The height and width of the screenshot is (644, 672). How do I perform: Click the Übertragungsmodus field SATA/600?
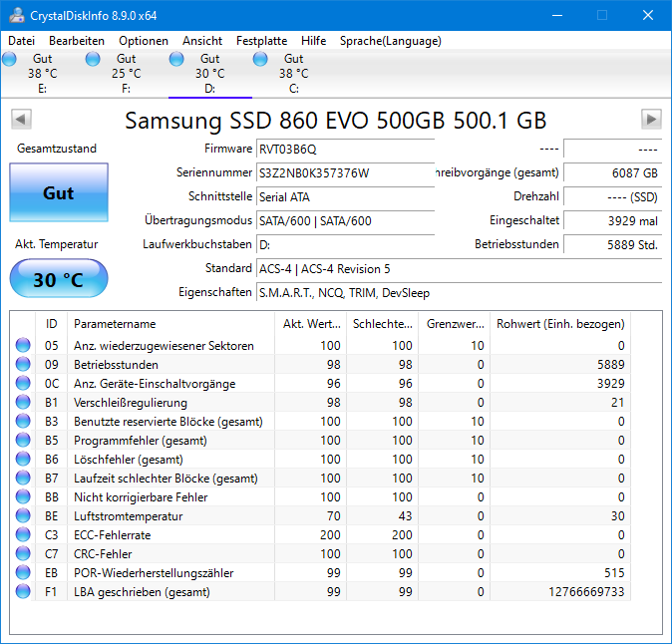345,220
